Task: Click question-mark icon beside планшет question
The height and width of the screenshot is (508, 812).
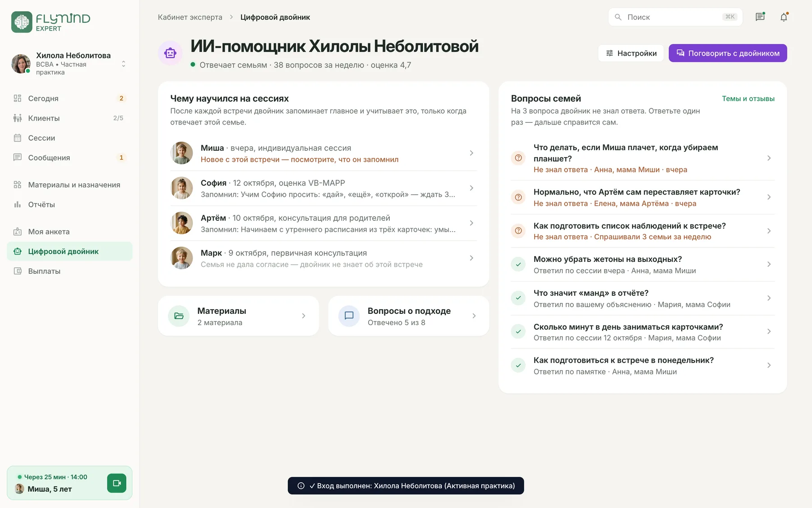Action: click(x=518, y=158)
